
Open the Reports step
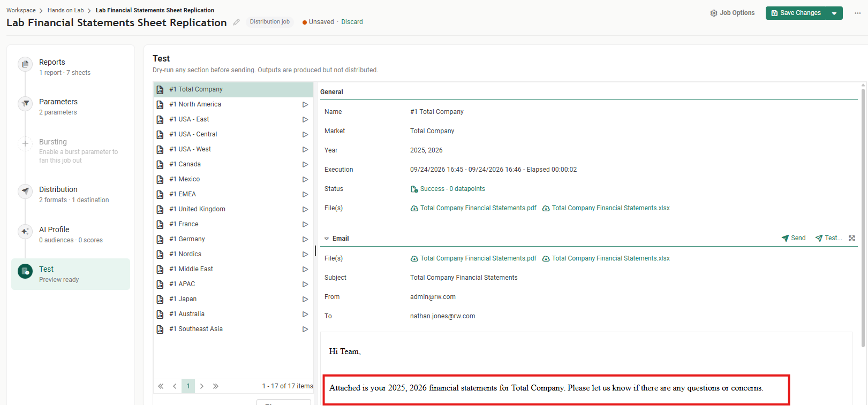coord(71,67)
